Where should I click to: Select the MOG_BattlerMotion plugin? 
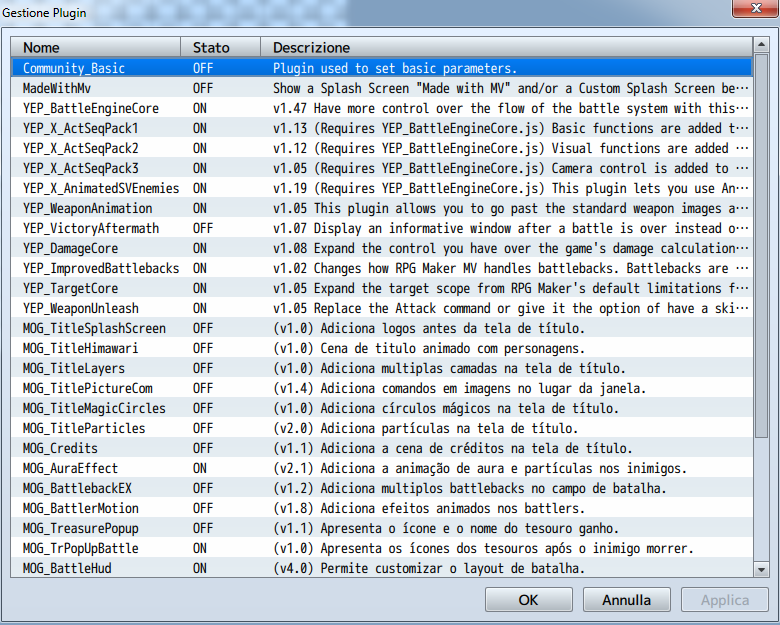coord(382,508)
